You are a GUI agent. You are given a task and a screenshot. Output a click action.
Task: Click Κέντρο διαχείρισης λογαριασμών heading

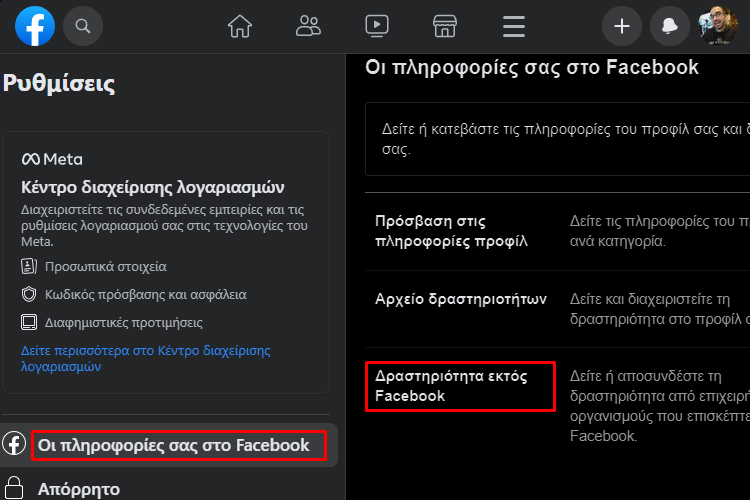153,187
